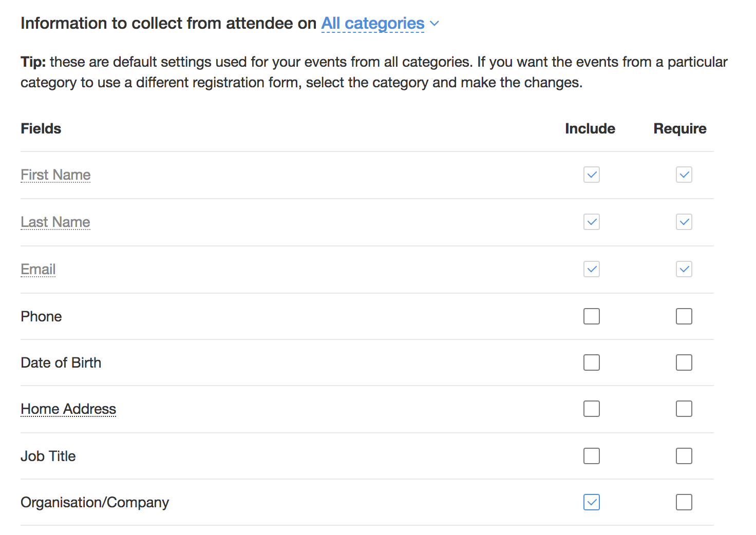Check Require for Date of Birth
Viewport: 756px width, 535px height.
(684, 362)
